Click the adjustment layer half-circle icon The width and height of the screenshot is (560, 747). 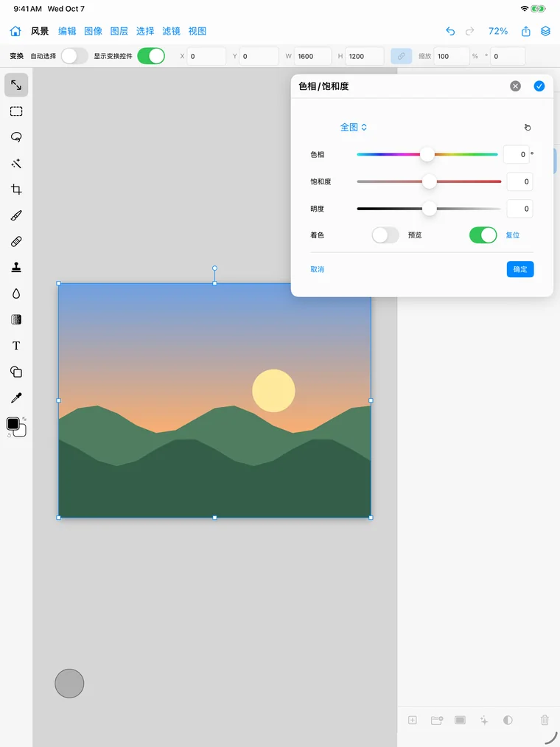coord(508,720)
